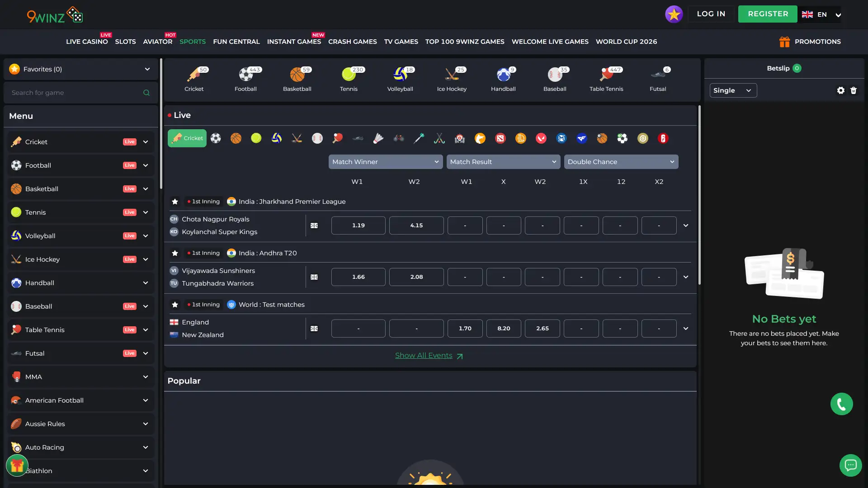
Task: Open the EN language selector
Action: point(821,14)
